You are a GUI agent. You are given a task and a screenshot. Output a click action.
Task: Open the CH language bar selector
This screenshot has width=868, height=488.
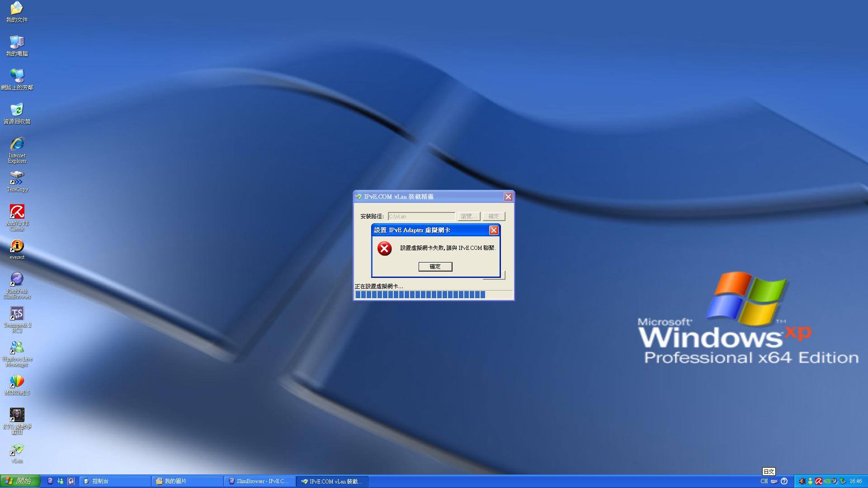click(x=764, y=481)
